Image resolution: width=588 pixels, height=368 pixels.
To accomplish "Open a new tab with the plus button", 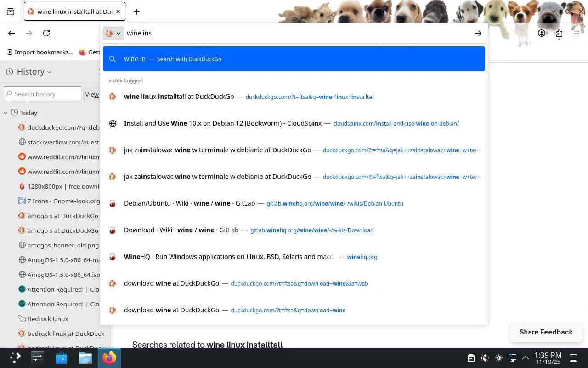I will point(136,11).
